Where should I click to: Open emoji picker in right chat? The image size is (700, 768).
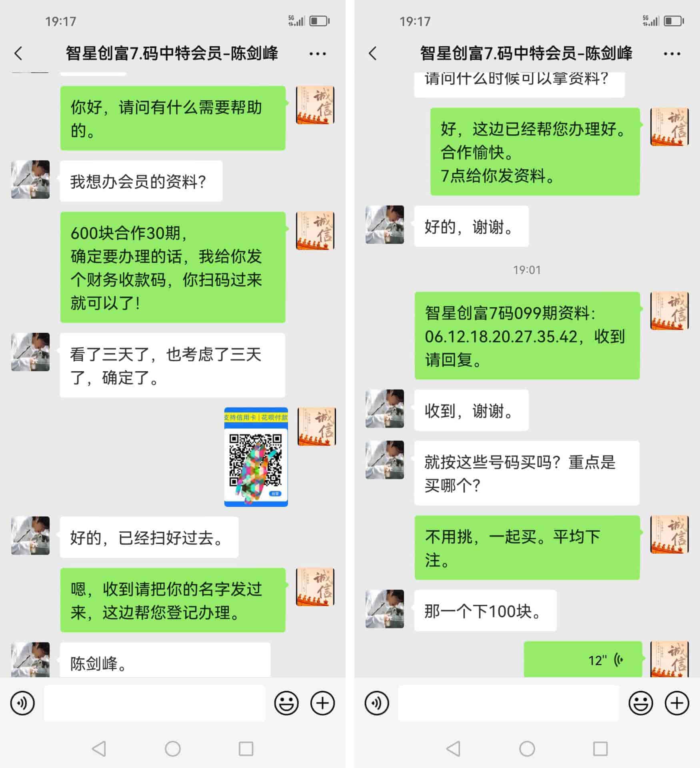[641, 703]
